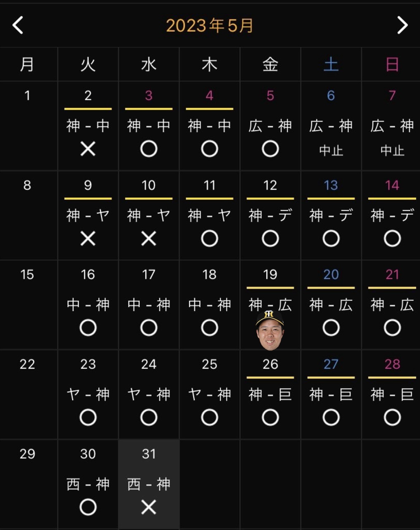Open the 2023年5月 month title
This screenshot has height=530, width=420.
(x=210, y=26)
